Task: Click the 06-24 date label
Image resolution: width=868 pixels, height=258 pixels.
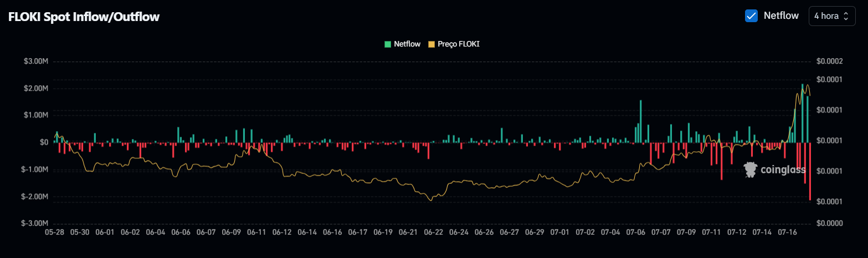Action: (x=459, y=233)
